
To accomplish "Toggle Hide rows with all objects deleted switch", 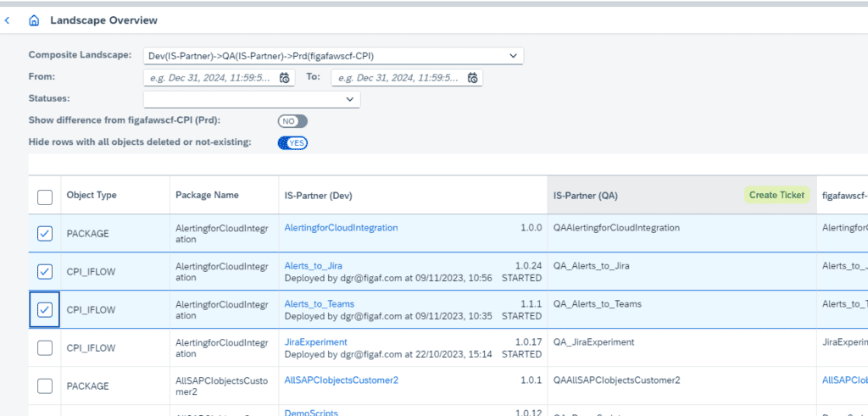I will click(x=292, y=143).
